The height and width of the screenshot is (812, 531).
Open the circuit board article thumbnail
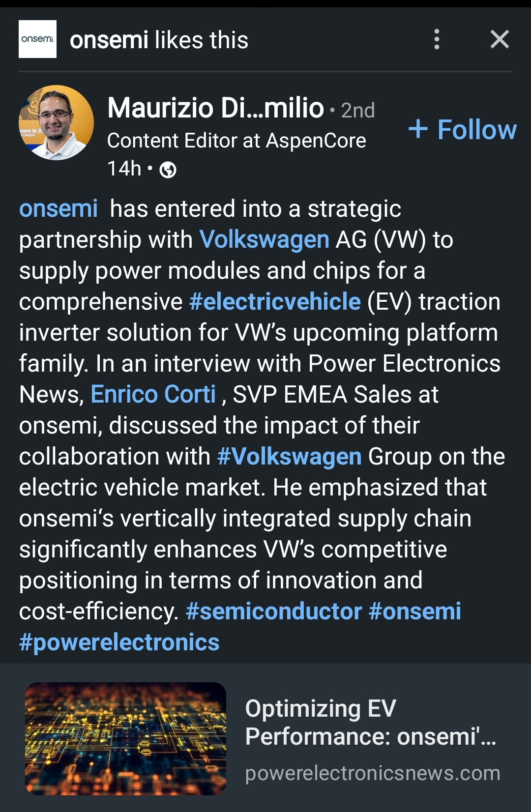tap(125, 738)
